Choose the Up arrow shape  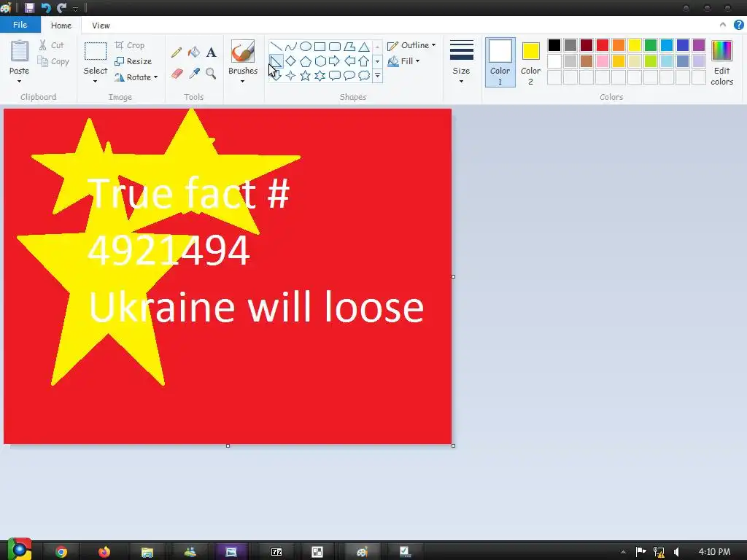pos(364,61)
